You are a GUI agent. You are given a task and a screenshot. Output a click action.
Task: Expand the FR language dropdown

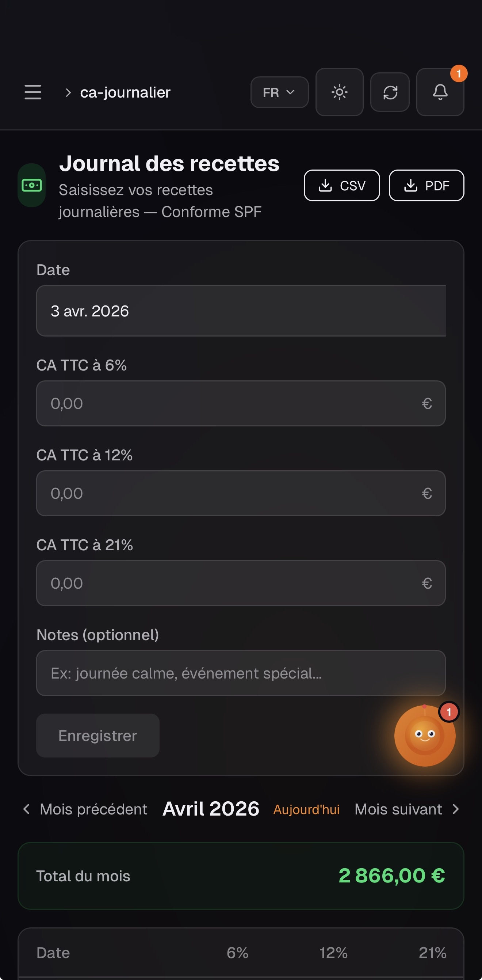279,92
